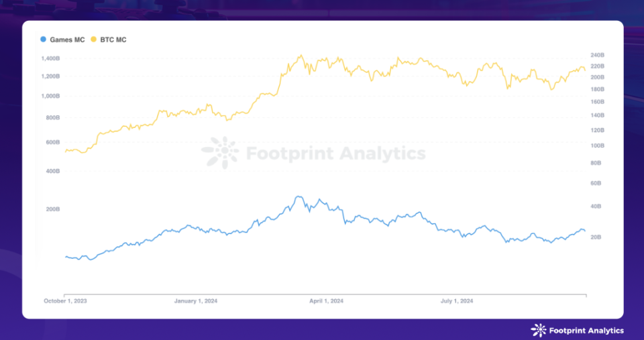Toggle the BTC MC series label
The height and width of the screenshot is (340, 644).
pos(113,40)
